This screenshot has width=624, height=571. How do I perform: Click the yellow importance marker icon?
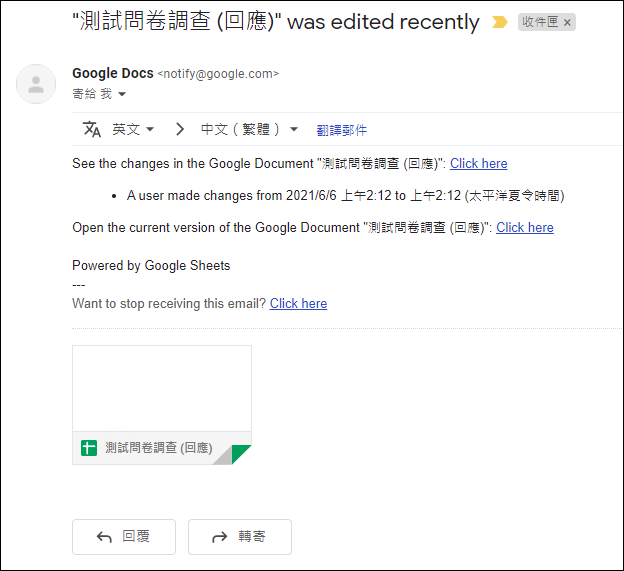[x=499, y=22]
